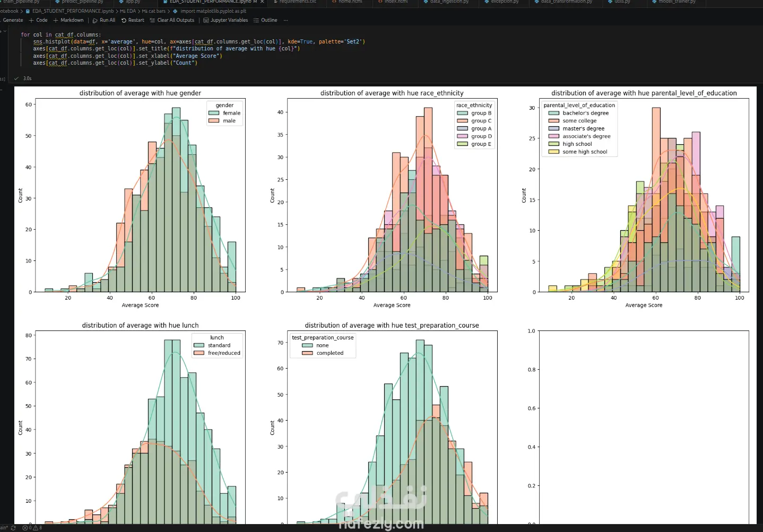Add a new Code cell
Image resolution: width=763 pixels, height=532 pixels.
tap(38, 20)
